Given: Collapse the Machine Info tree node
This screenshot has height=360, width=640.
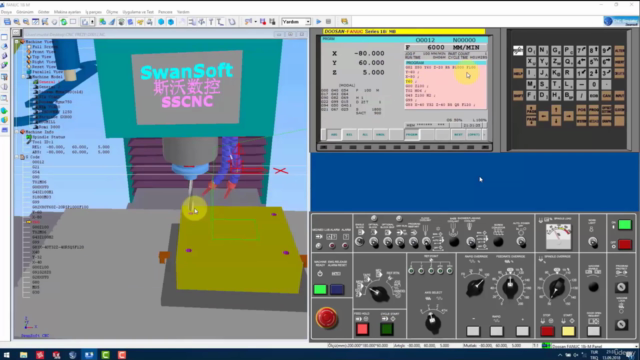Looking at the screenshot, I should tap(17, 132).
